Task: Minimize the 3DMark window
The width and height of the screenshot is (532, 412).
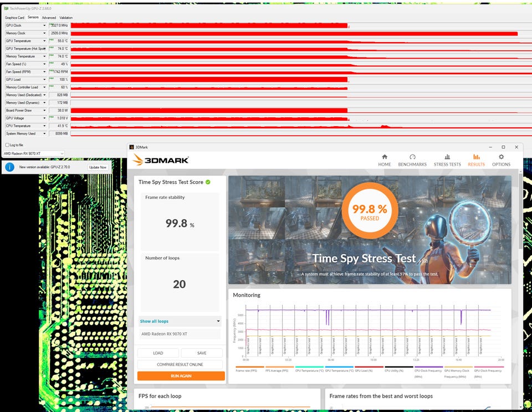Action: (x=490, y=147)
